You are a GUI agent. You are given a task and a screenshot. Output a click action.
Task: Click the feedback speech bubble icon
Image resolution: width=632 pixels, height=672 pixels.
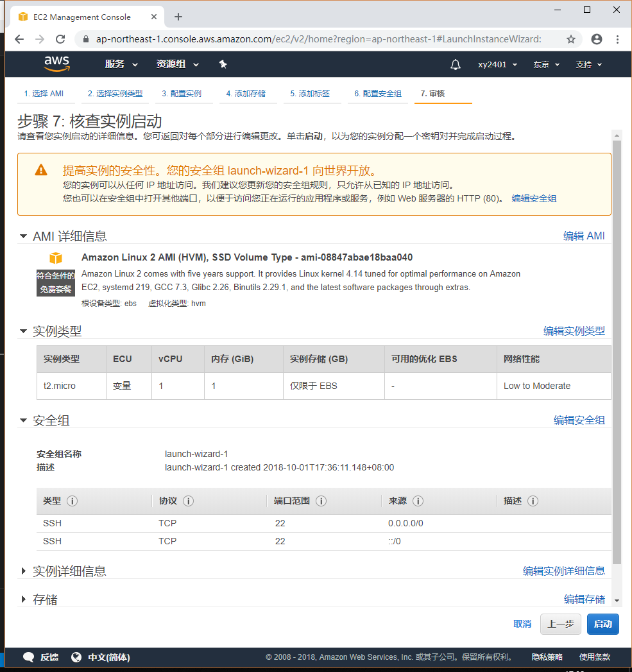[29, 657]
